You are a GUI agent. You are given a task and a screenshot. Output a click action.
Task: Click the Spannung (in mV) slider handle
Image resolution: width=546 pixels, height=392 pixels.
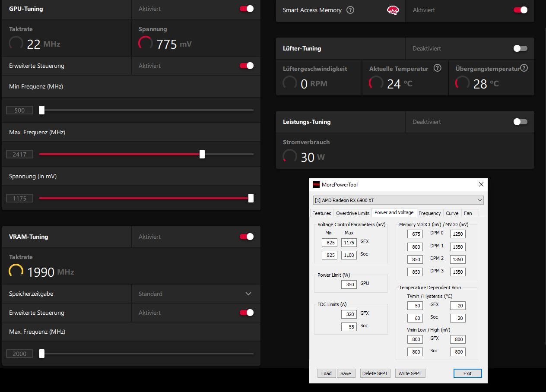point(251,198)
